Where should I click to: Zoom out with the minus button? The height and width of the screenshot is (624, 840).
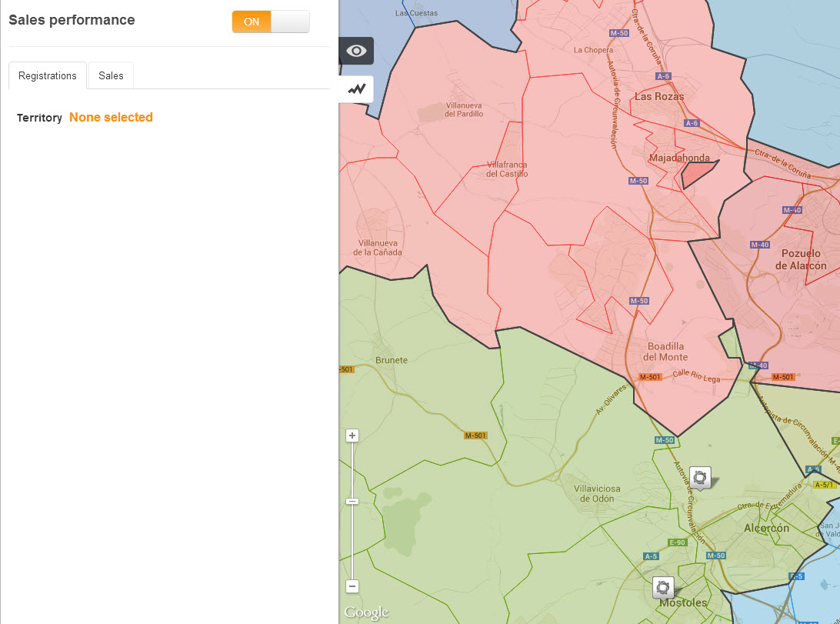[x=352, y=586]
